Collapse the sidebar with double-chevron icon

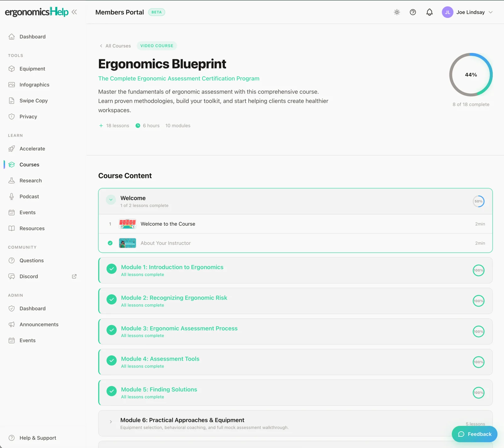tap(74, 12)
